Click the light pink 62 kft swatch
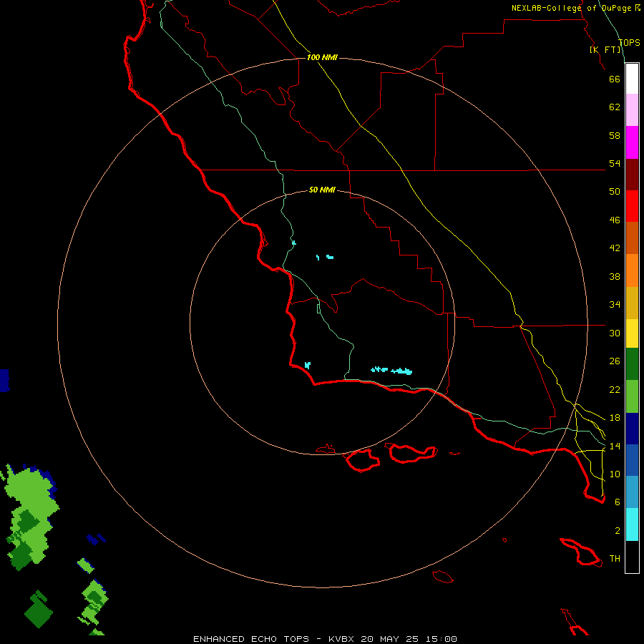This screenshot has width=644, height=644. [x=632, y=110]
